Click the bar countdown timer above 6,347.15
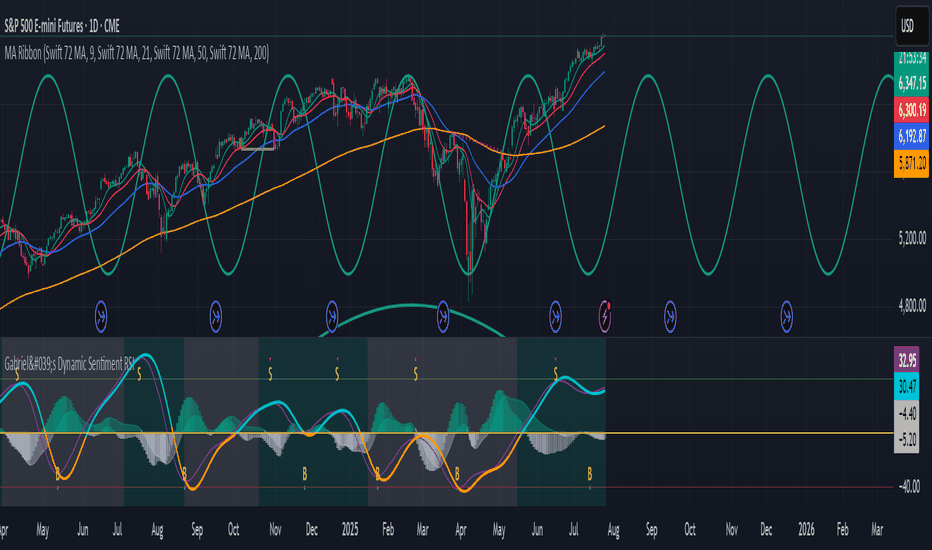The width and height of the screenshot is (932, 550). pyautogui.click(x=911, y=59)
